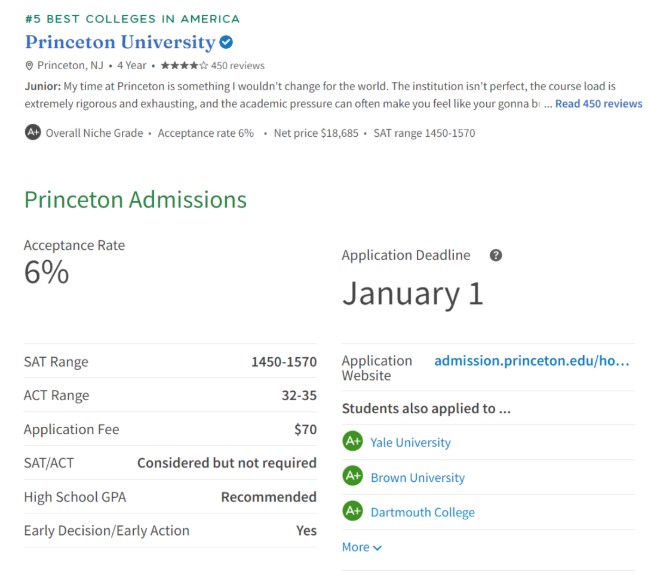Click the question mark help icon by Application Deadline
Viewport: 671px width, 587px height.
(496, 255)
